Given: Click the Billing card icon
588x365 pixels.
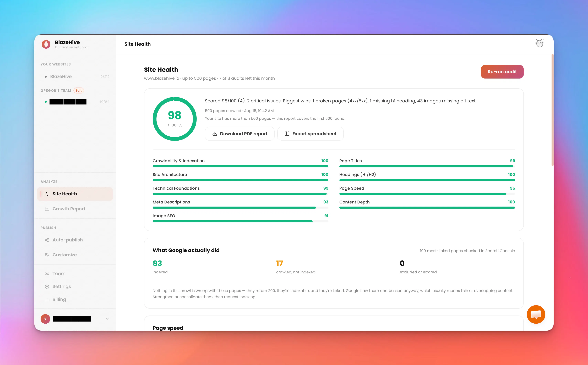Looking at the screenshot, I should (x=47, y=299).
